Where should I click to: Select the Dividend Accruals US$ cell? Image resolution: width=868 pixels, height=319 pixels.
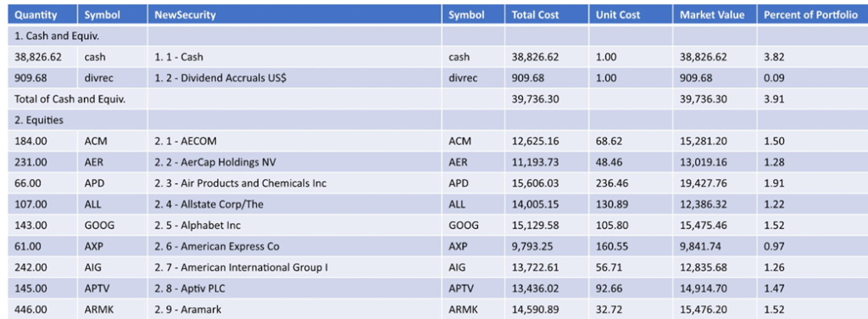(294, 78)
